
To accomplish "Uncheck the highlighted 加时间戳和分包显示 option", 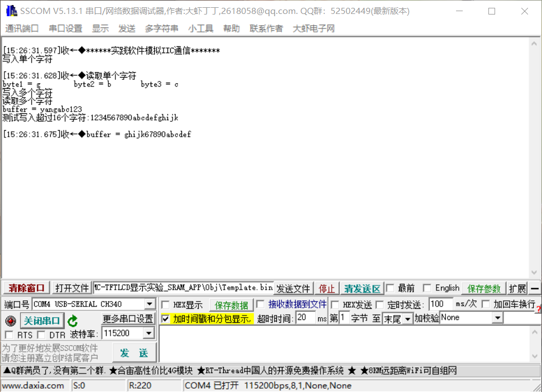I will click(166, 318).
